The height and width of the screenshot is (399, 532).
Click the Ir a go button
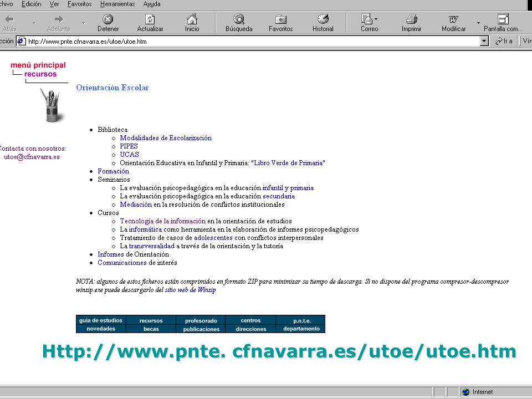[504, 42]
